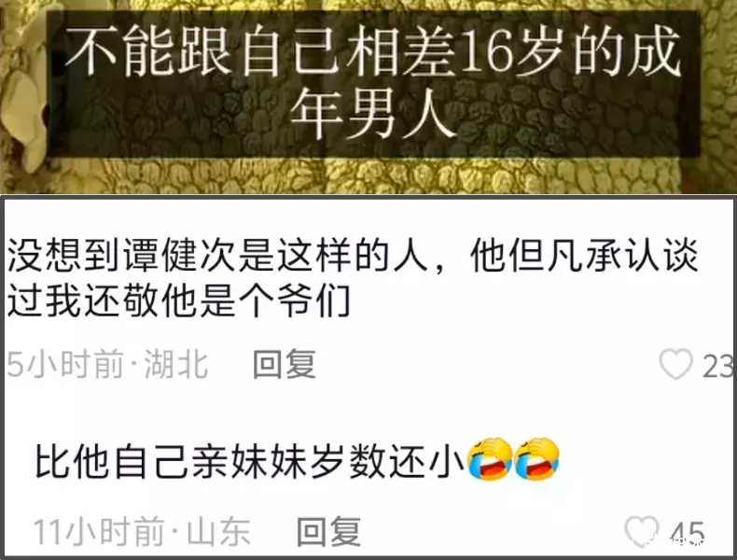Click the name 谭健次 in first comment
Image resolution: width=737 pixels, height=560 pixels.
(180, 257)
